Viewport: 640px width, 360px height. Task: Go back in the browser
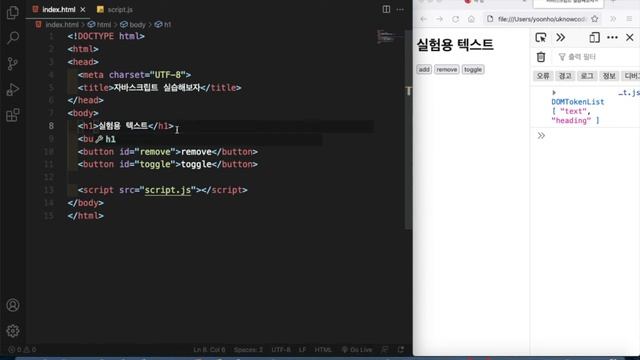[423, 19]
